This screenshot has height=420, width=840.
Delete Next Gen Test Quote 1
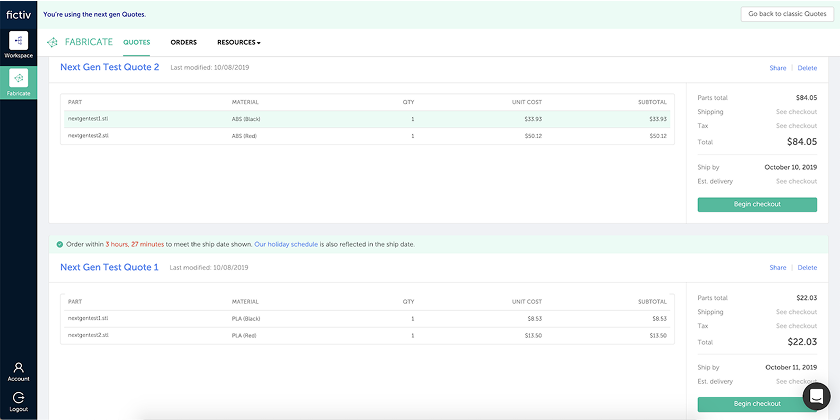click(807, 268)
